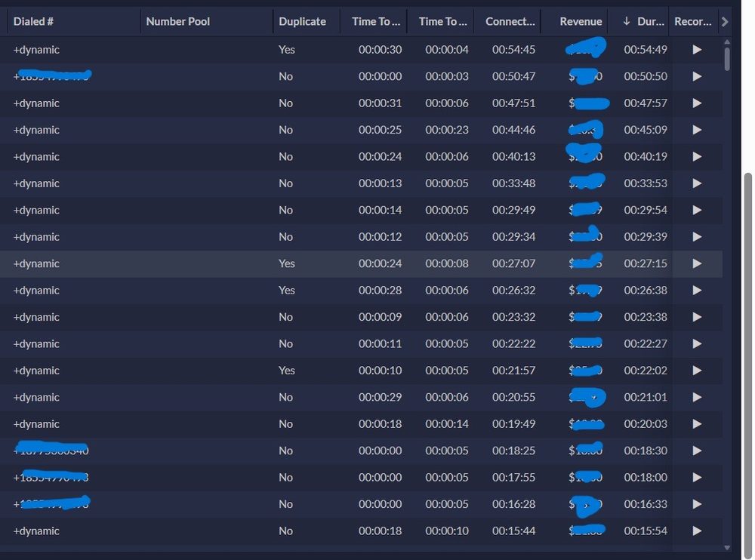
Task: Play recording for the 00:15:54 duration call
Action: point(697,531)
